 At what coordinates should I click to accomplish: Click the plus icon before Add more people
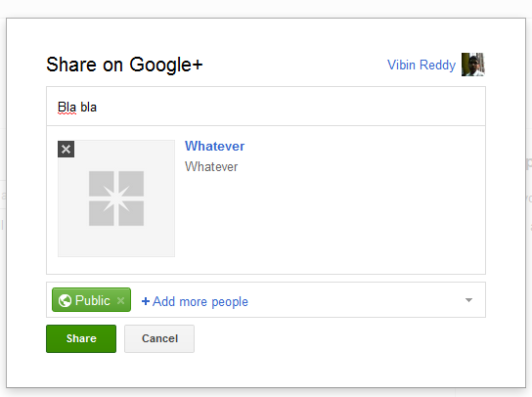(146, 301)
